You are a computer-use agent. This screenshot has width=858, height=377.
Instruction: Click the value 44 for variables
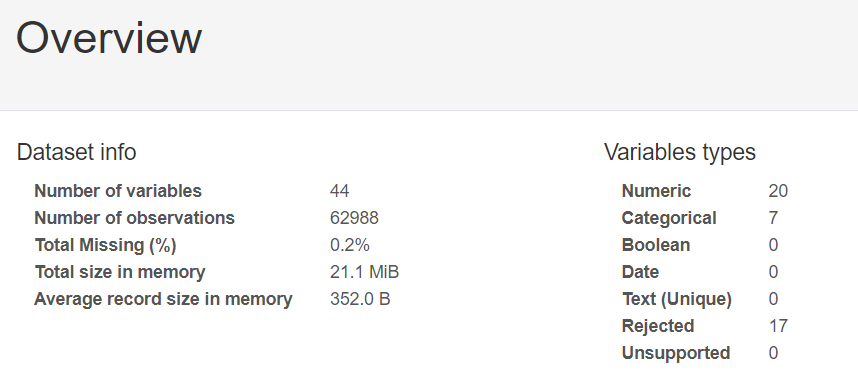[x=339, y=191]
